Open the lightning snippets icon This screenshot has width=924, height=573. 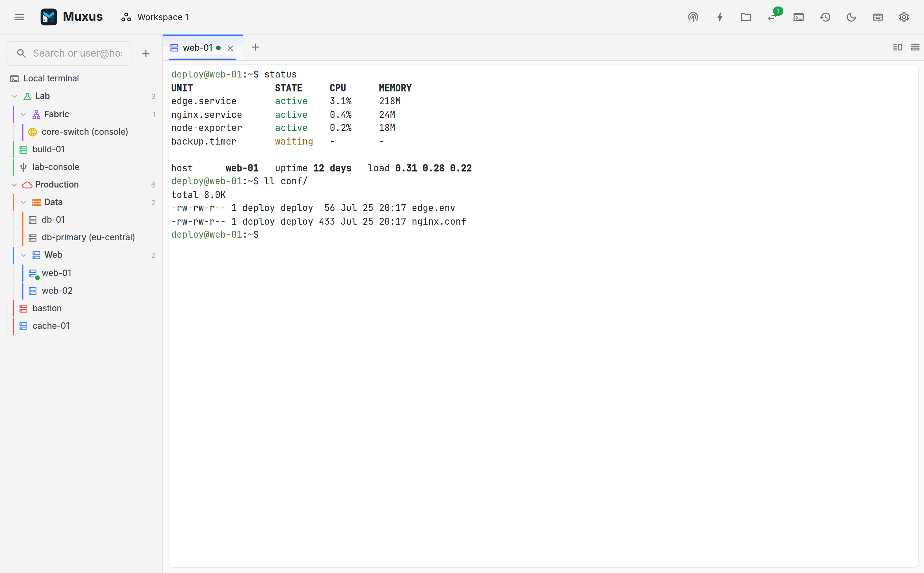(x=719, y=17)
